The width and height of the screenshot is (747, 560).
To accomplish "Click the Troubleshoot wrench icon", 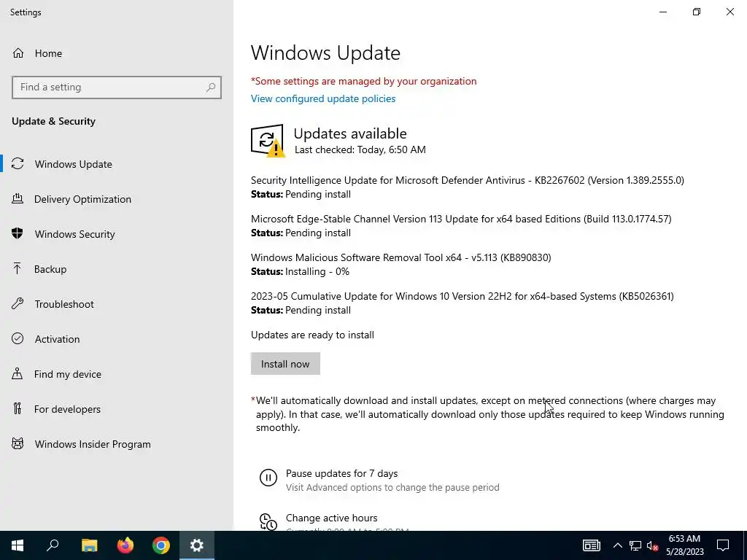I will tap(18, 304).
